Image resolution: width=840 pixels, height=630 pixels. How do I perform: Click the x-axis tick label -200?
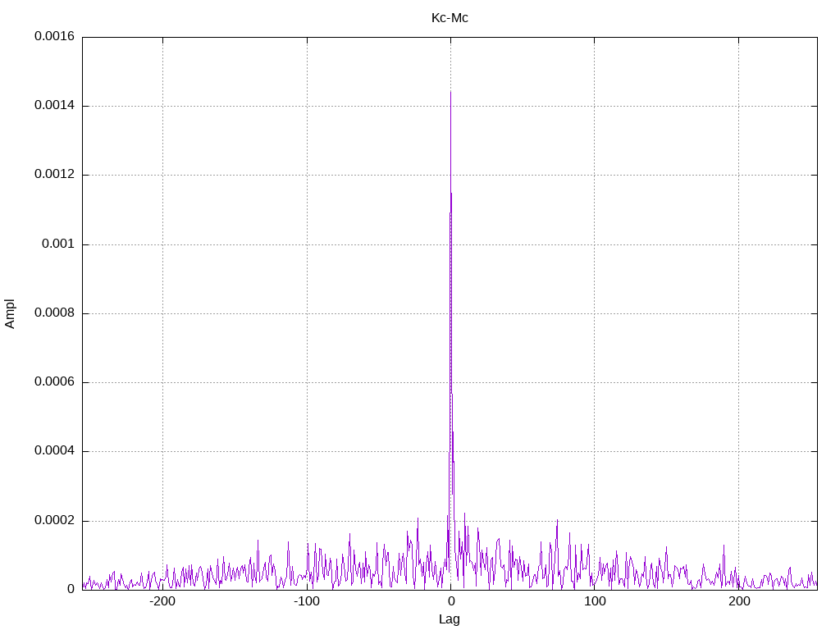(x=162, y=601)
